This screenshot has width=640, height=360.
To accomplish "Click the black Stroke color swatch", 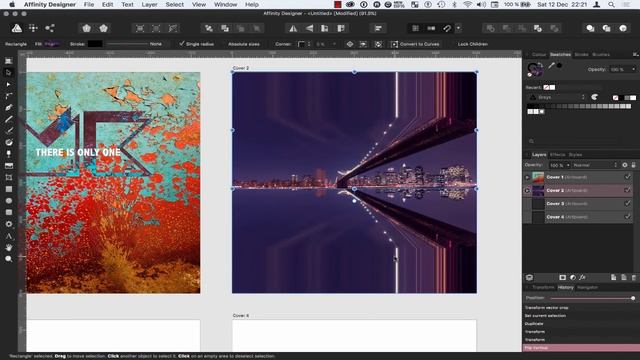I will click(95, 44).
